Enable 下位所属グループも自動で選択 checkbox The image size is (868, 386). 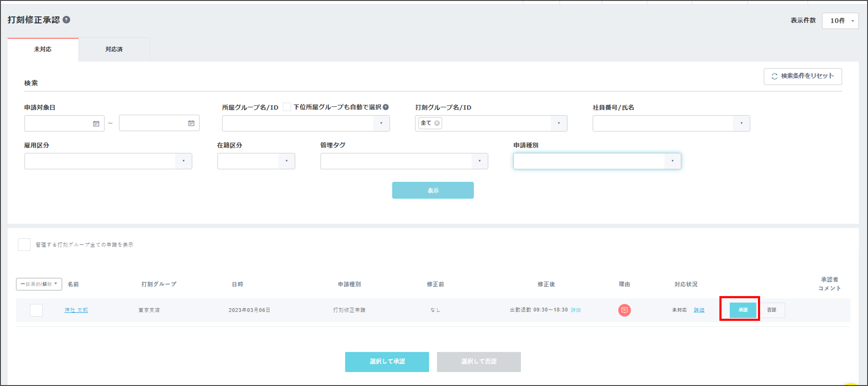tap(287, 107)
